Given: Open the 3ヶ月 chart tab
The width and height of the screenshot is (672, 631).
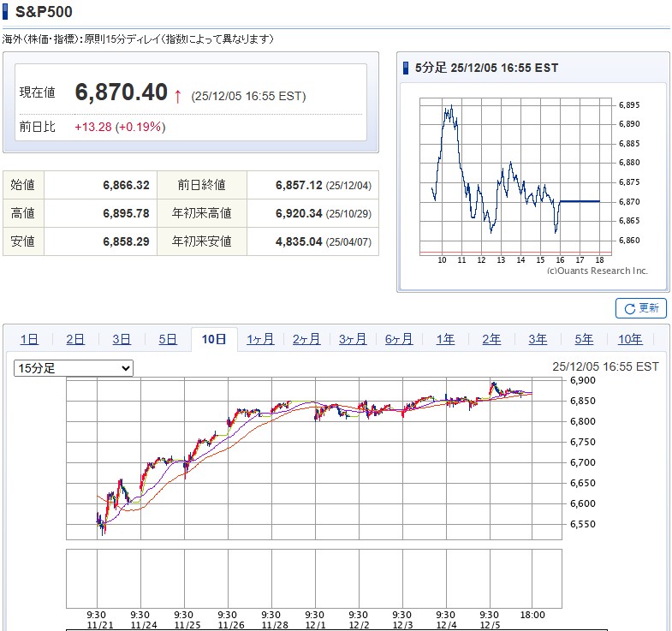Looking at the screenshot, I should pyautogui.click(x=353, y=340).
